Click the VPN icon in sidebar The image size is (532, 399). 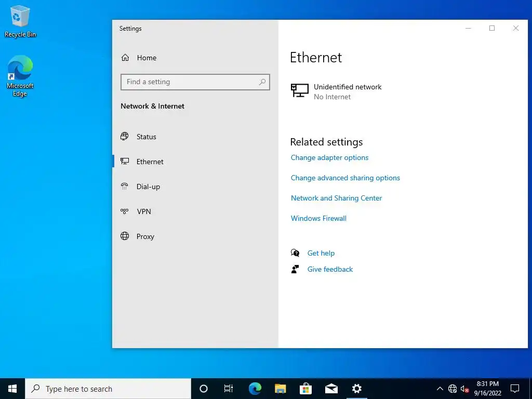click(x=125, y=211)
